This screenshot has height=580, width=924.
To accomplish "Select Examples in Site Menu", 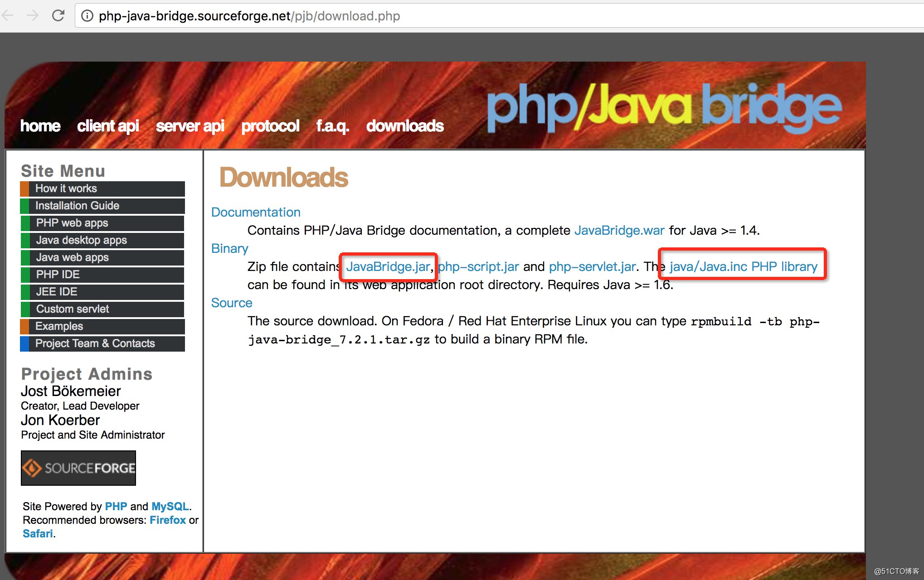I will (x=102, y=326).
